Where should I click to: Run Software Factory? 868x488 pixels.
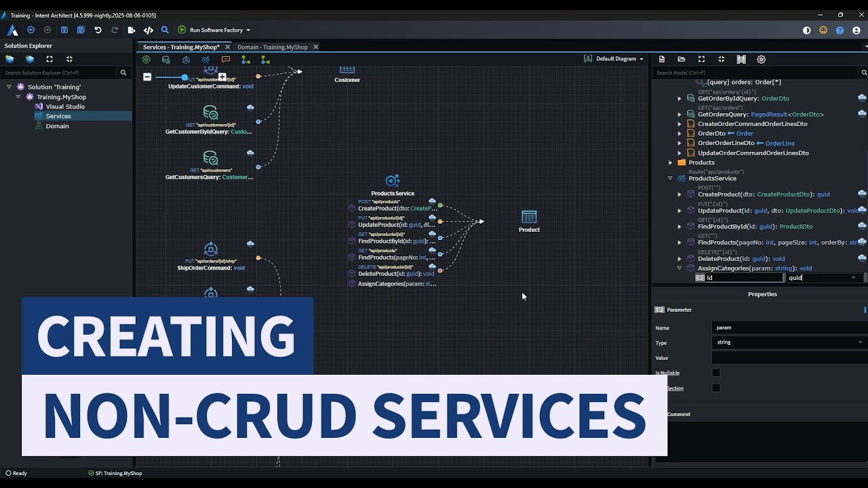(x=210, y=30)
